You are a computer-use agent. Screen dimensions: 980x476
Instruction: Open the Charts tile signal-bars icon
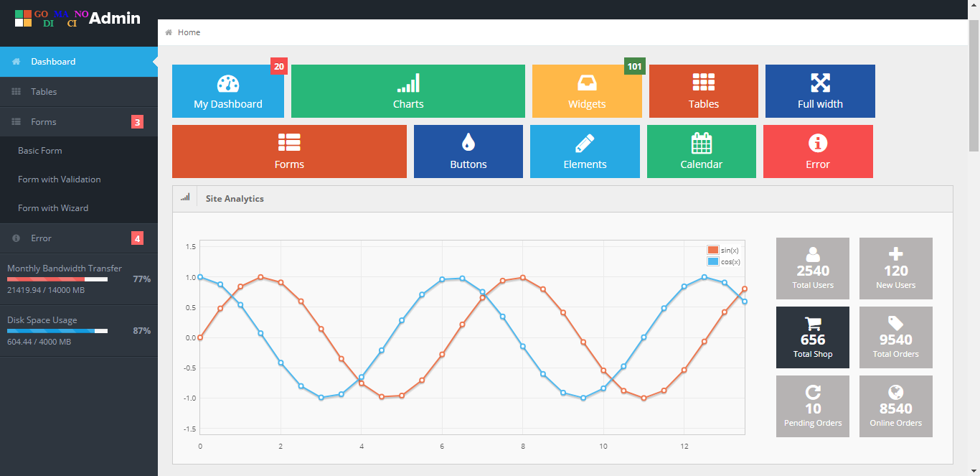(407, 83)
